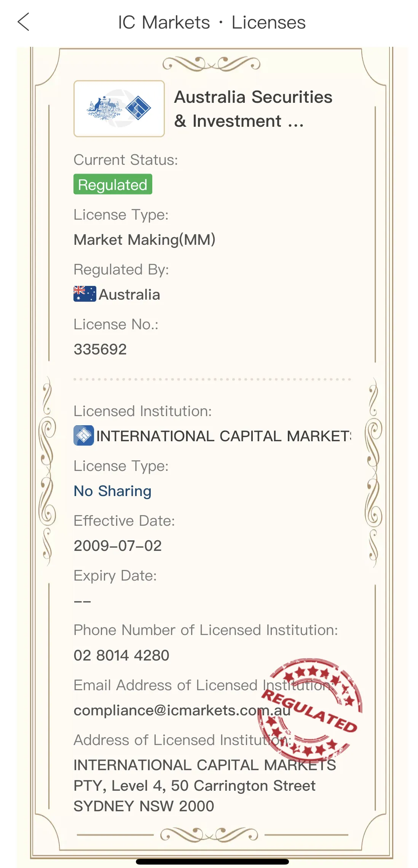
Task: Tap the Australia flag icon
Action: tap(85, 294)
